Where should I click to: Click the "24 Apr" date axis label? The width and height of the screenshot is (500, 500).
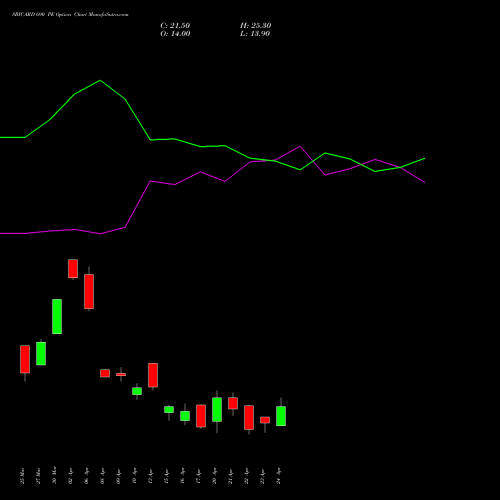click(279, 476)
